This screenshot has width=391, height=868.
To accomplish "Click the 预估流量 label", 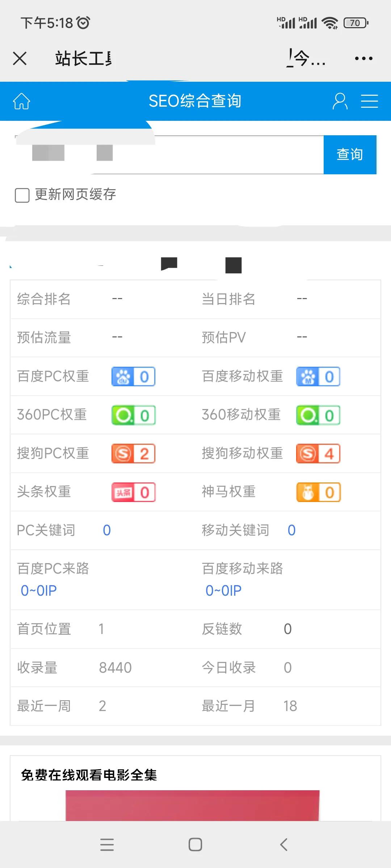I will (44, 337).
